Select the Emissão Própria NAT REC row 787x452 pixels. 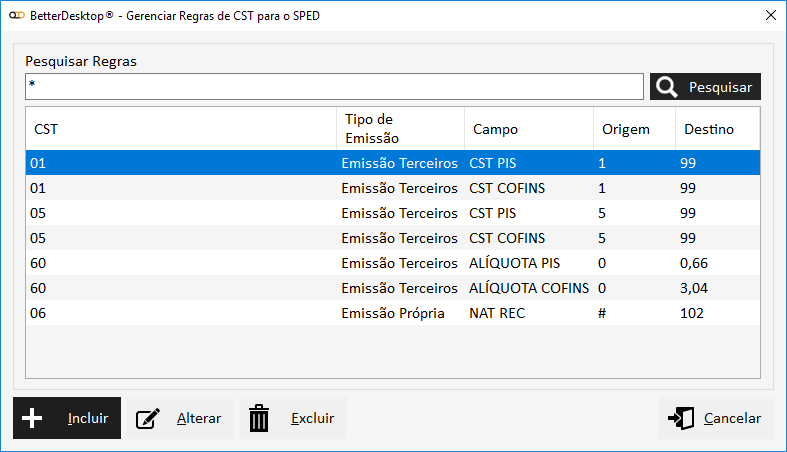point(392,313)
